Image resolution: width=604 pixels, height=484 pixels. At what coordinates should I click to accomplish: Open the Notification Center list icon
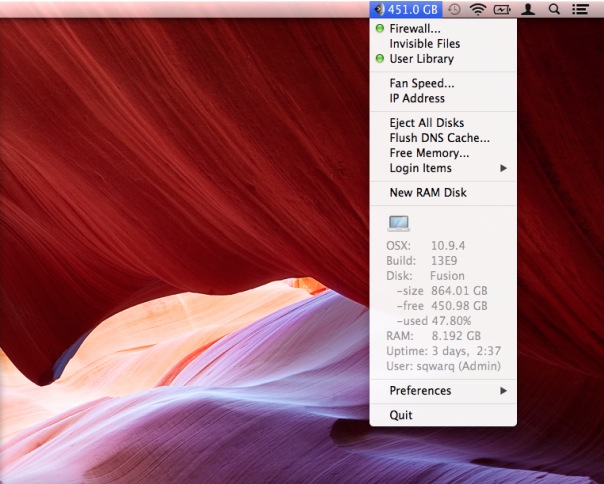580,9
